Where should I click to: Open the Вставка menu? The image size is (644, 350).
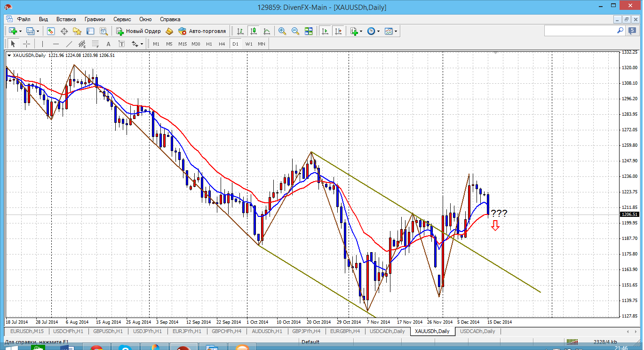point(66,19)
